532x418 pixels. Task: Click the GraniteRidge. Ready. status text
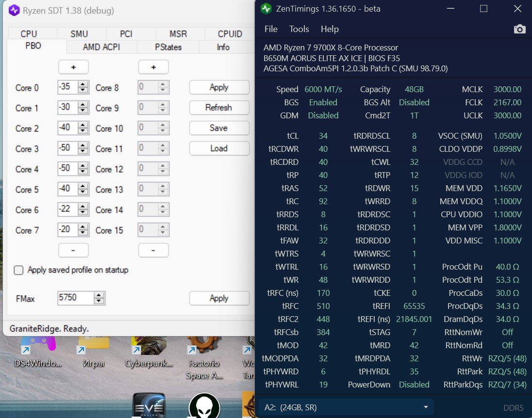(49, 328)
